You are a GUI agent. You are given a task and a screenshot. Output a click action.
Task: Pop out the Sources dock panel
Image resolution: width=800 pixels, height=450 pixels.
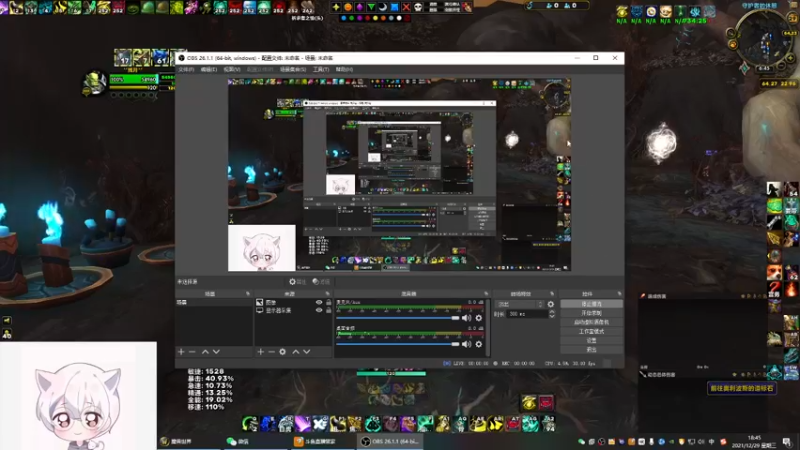coord(328,294)
